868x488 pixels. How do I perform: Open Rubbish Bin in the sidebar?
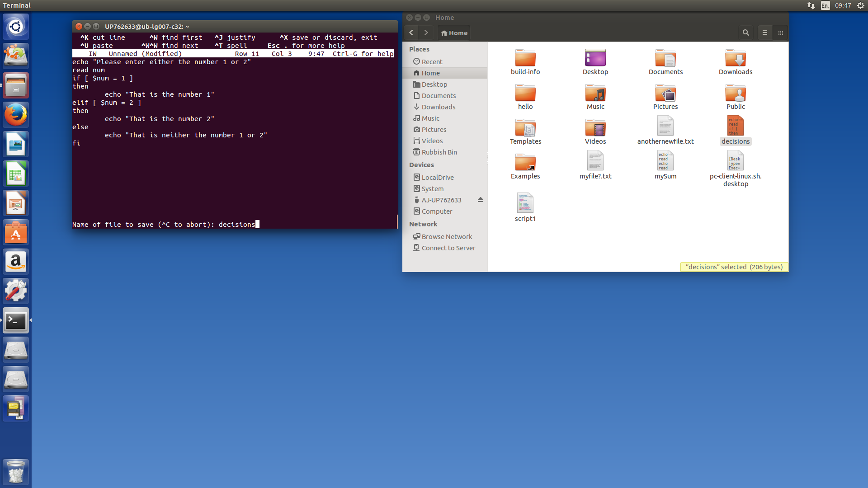pyautogui.click(x=445, y=152)
